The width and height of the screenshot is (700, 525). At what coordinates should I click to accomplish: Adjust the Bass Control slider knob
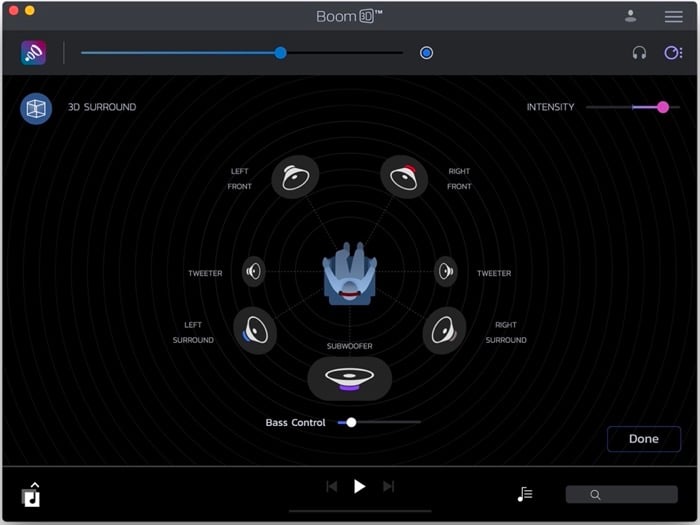[x=351, y=422]
